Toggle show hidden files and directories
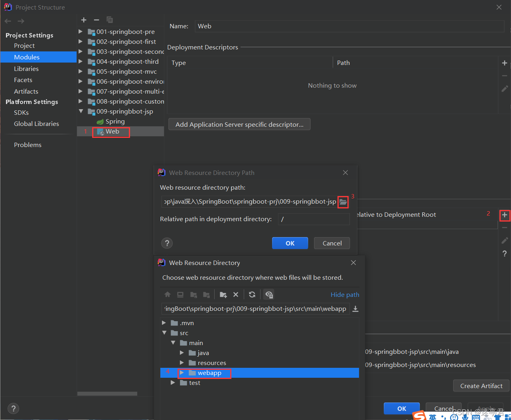 tap(269, 294)
